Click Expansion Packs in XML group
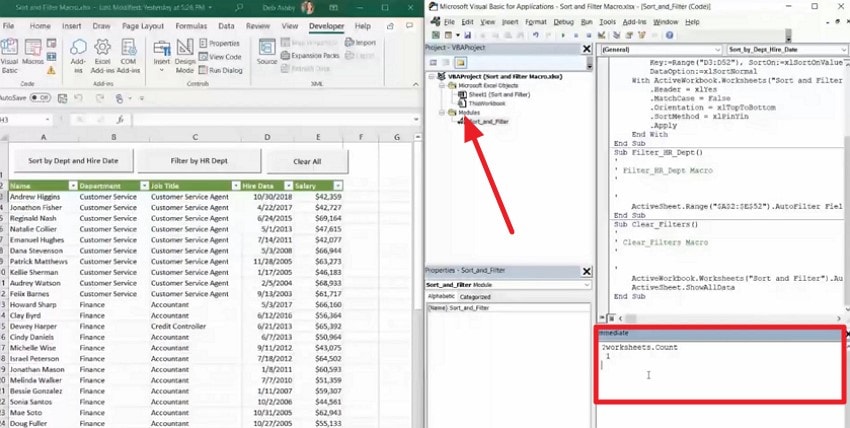This screenshot has height=428, width=850. click(x=310, y=55)
